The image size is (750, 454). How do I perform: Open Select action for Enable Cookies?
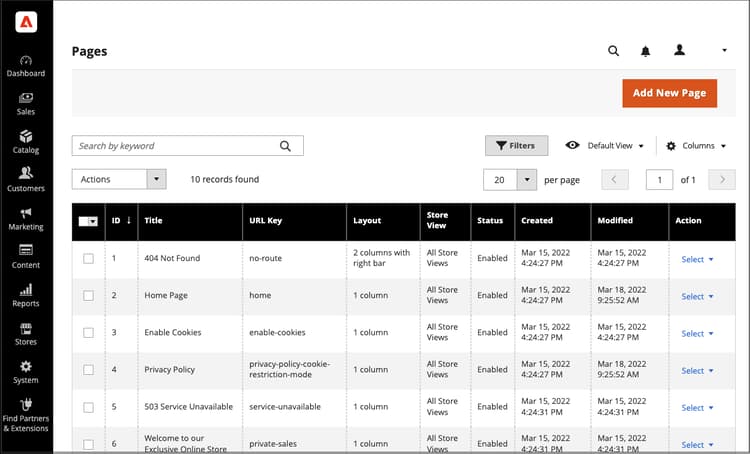point(697,333)
